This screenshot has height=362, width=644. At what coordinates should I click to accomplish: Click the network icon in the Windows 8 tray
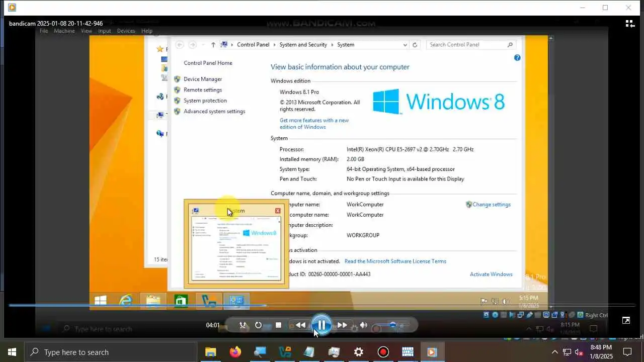(495, 302)
